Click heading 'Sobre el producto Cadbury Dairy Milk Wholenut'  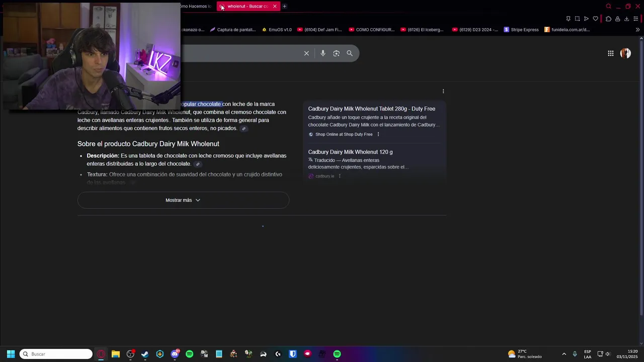pyautogui.click(x=148, y=144)
